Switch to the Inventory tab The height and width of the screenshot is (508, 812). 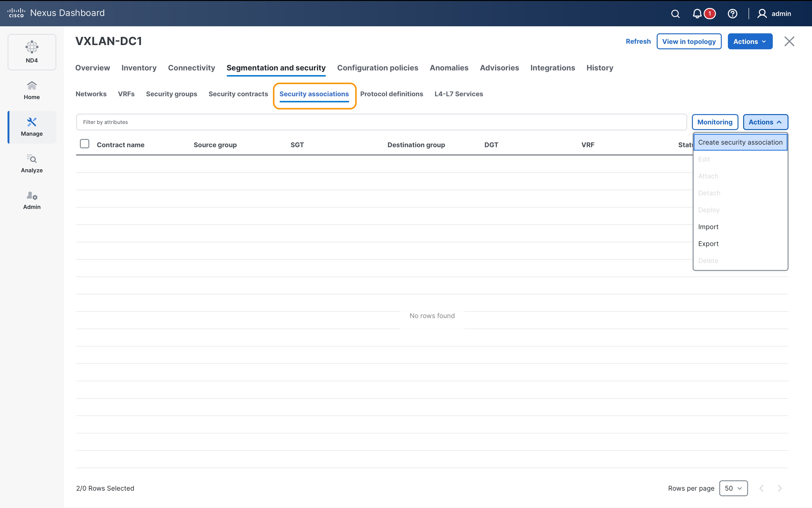tap(139, 68)
